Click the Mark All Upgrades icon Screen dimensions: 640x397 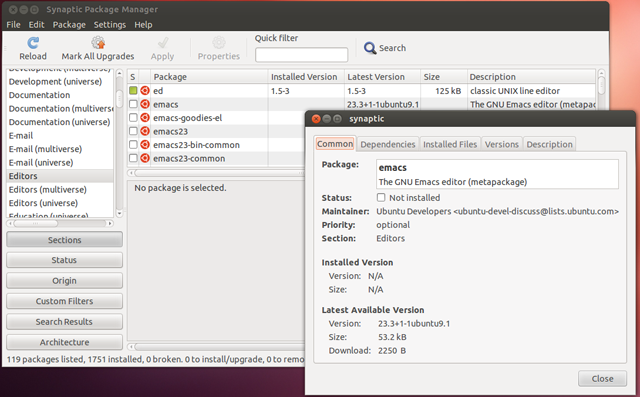click(98, 42)
